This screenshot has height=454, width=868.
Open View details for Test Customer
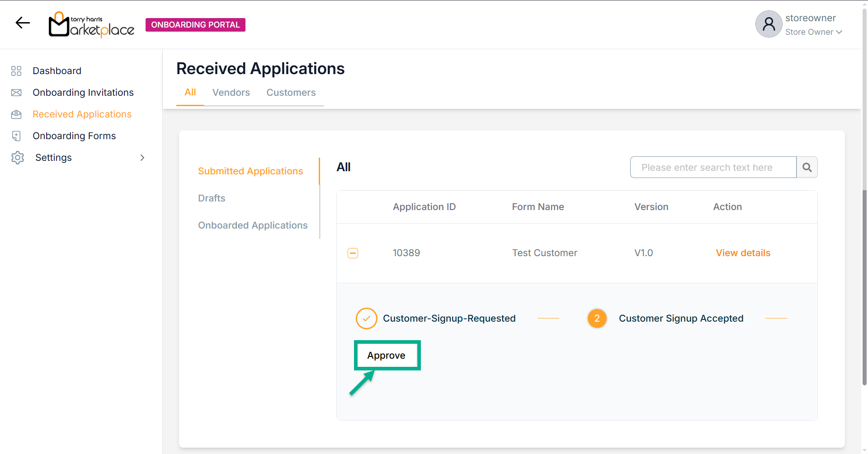743,253
